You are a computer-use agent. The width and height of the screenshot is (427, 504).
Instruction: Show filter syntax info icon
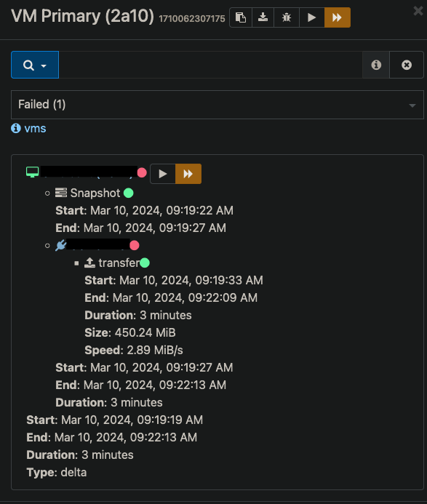[376, 65]
